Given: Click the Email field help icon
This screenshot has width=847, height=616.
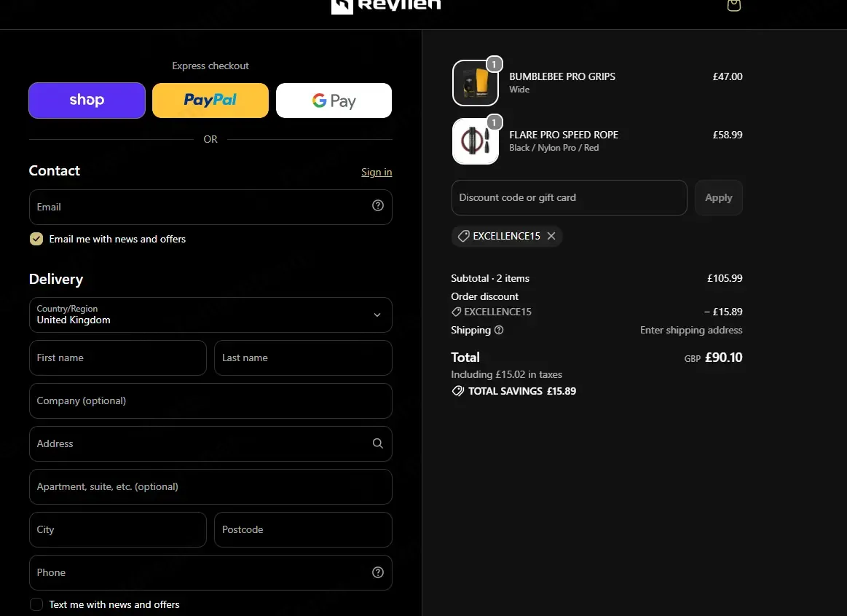Looking at the screenshot, I should click(377, 205).
